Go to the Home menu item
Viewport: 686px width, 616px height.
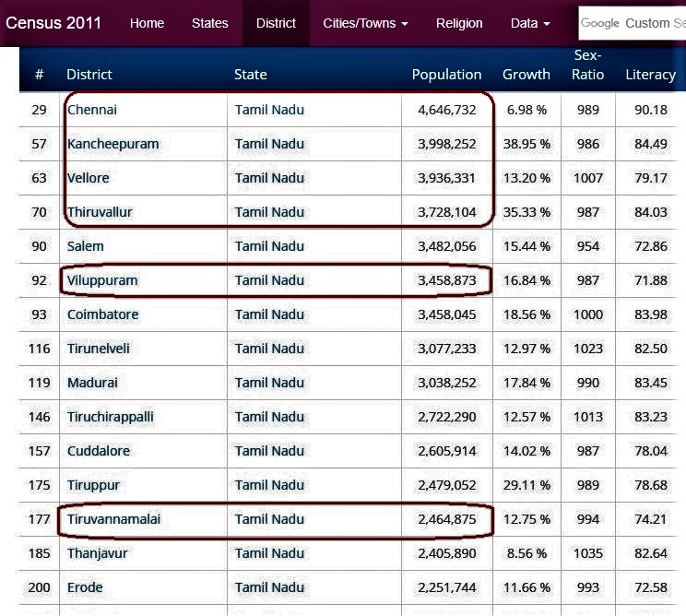[147, 23]
